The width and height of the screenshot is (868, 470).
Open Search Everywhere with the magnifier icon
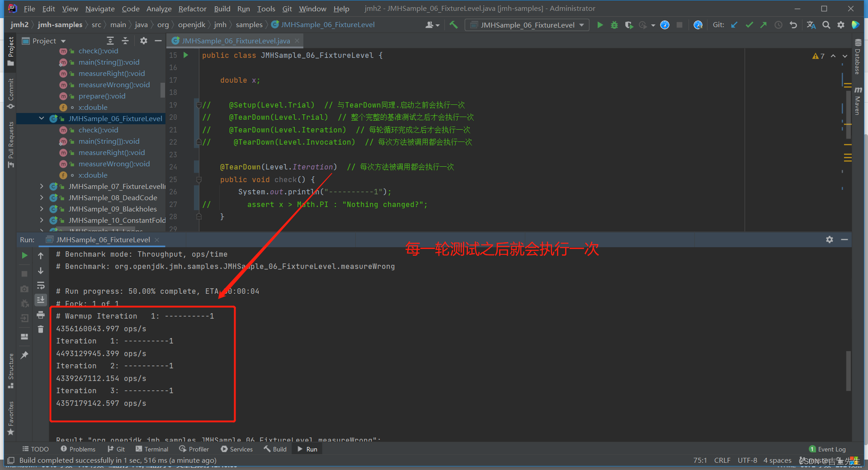826,25
